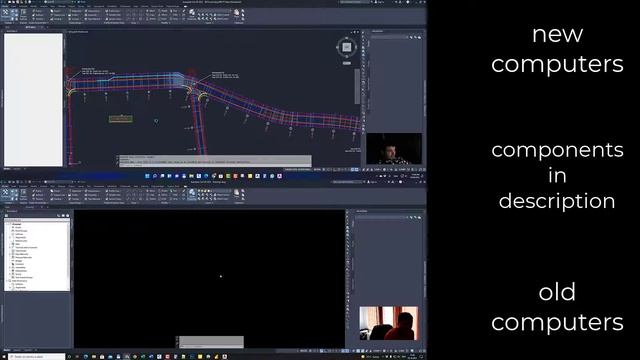Viewport: 640px width, 360px height.
Task: Click the Windows 11 taskbar search icon
Action: [155, 176]
